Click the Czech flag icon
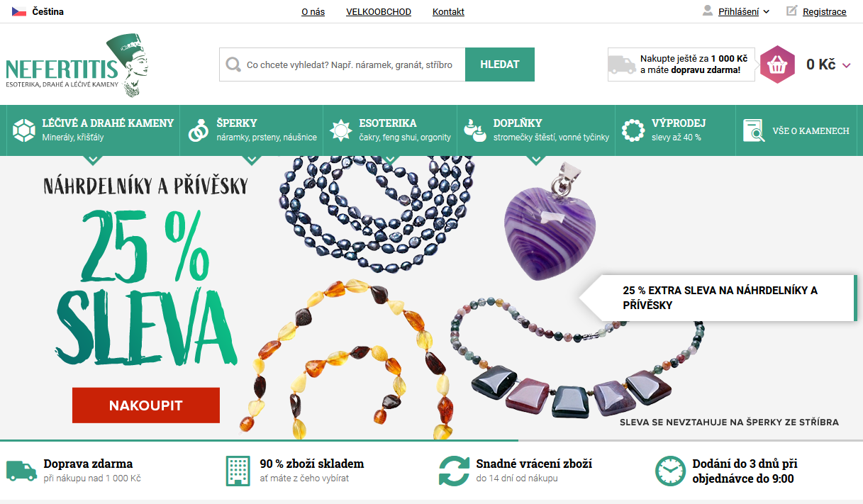The height and width of the screenshot is (504, 863). point(19,11)
